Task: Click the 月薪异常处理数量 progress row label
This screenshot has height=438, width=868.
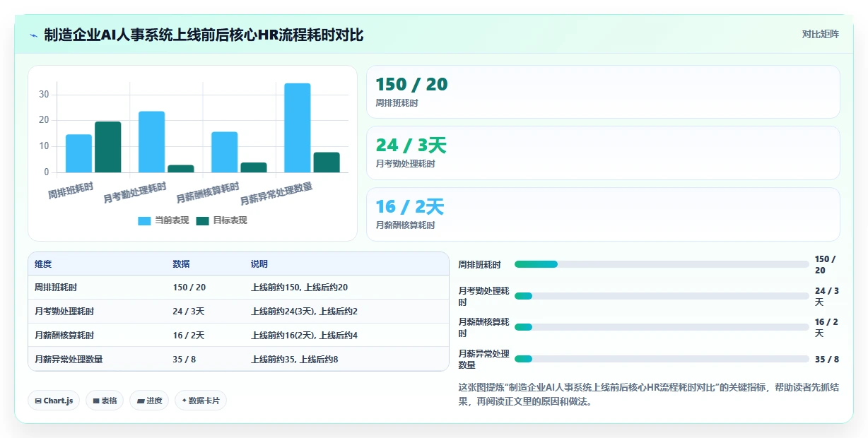Action: pos(483,359)
